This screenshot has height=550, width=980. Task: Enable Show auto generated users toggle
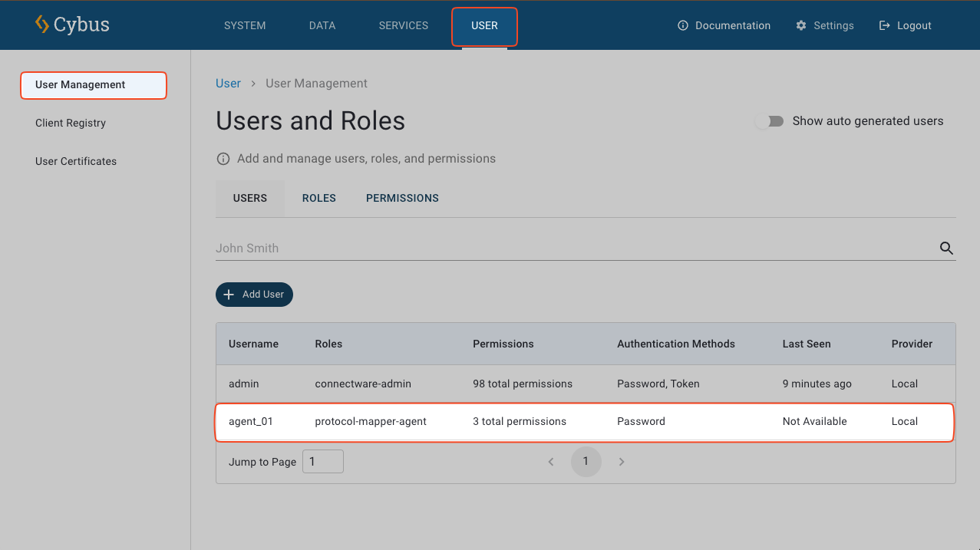pyautogui.click(x=768, y=121)
